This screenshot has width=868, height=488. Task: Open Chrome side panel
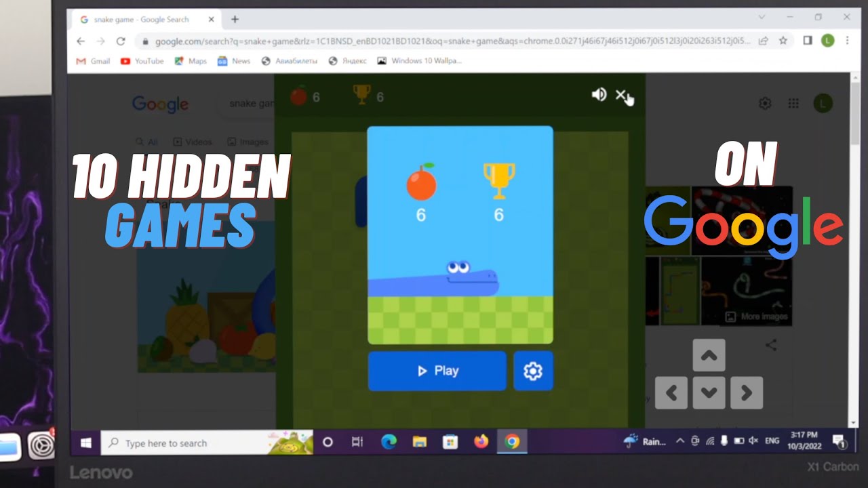[807, 41]
